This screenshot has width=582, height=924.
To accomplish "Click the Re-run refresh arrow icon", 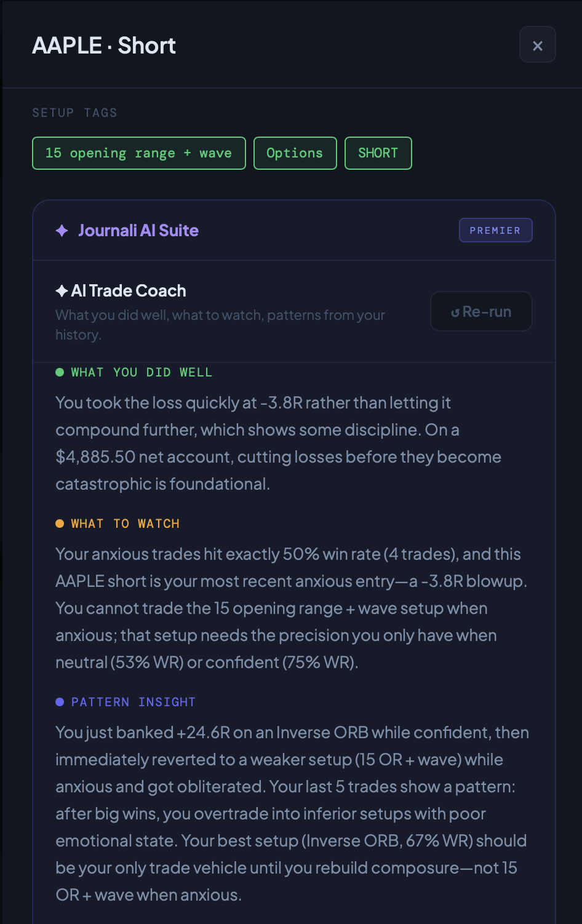I will [x=455, y=313].
